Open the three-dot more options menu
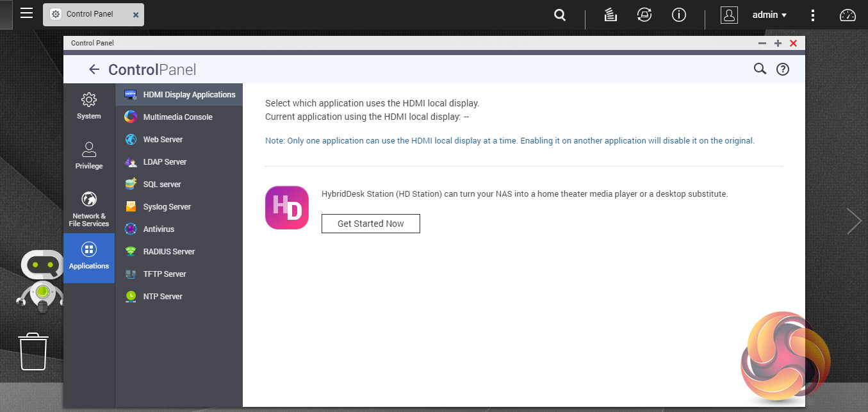This screenshot has height=412, width=868. pyautogui.click(x=813, y=15)
